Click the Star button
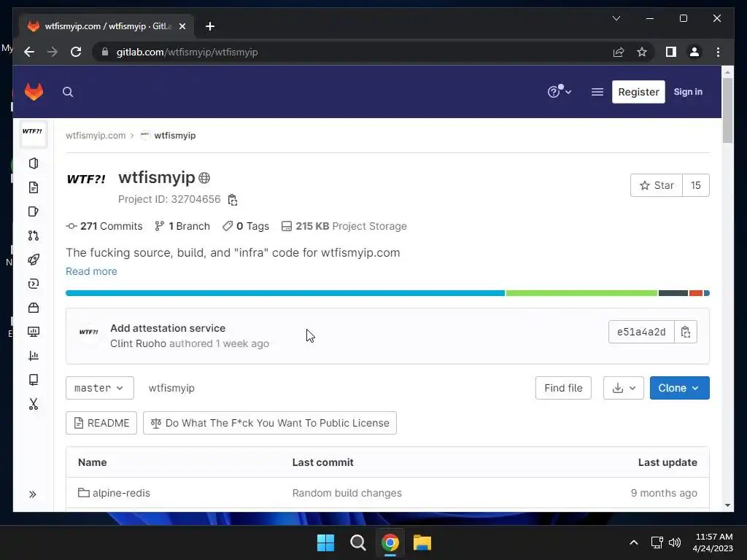 pos(657,185)
